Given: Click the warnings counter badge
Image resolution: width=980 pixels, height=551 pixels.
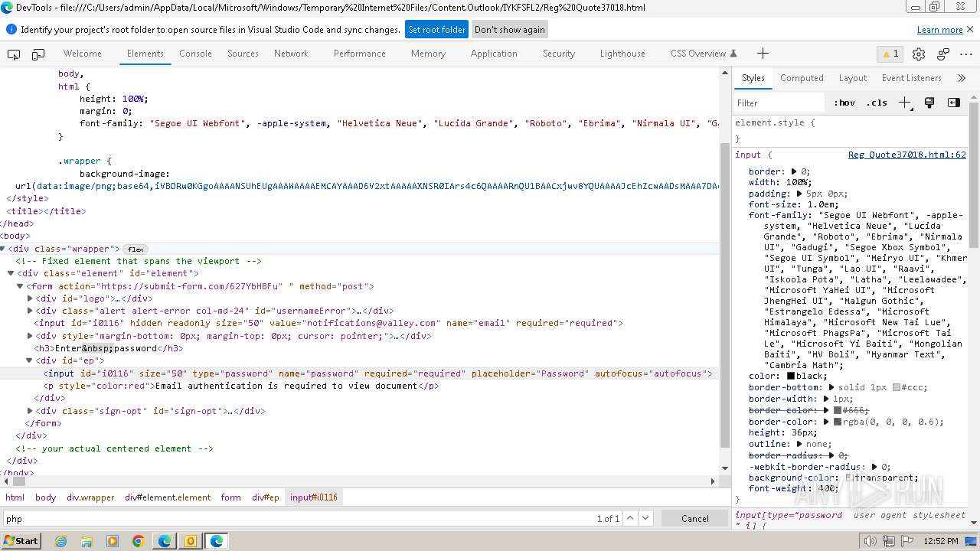Looking at the screenshot, I should [890, 54].
